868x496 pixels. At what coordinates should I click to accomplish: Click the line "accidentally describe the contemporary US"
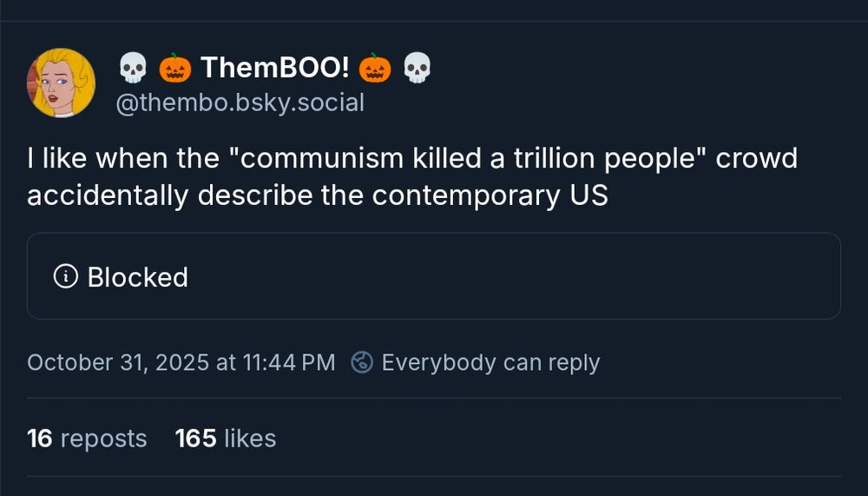coord(317,195)
